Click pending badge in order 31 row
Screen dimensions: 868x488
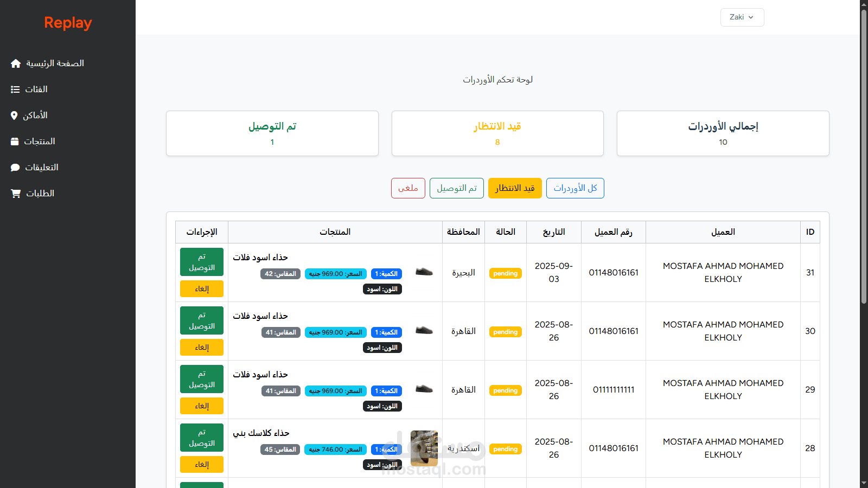coord(506,273)
